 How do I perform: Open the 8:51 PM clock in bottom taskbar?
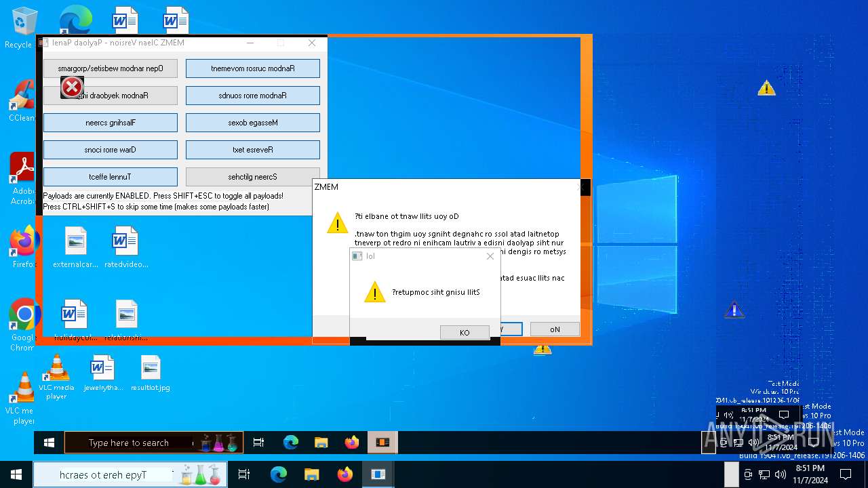(x=810, y=474)
